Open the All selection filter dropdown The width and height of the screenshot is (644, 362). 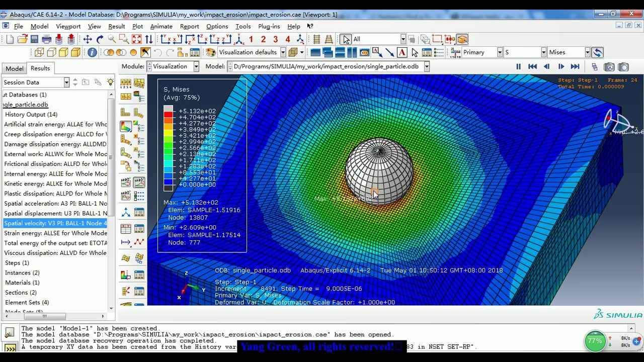click(403, 39)
